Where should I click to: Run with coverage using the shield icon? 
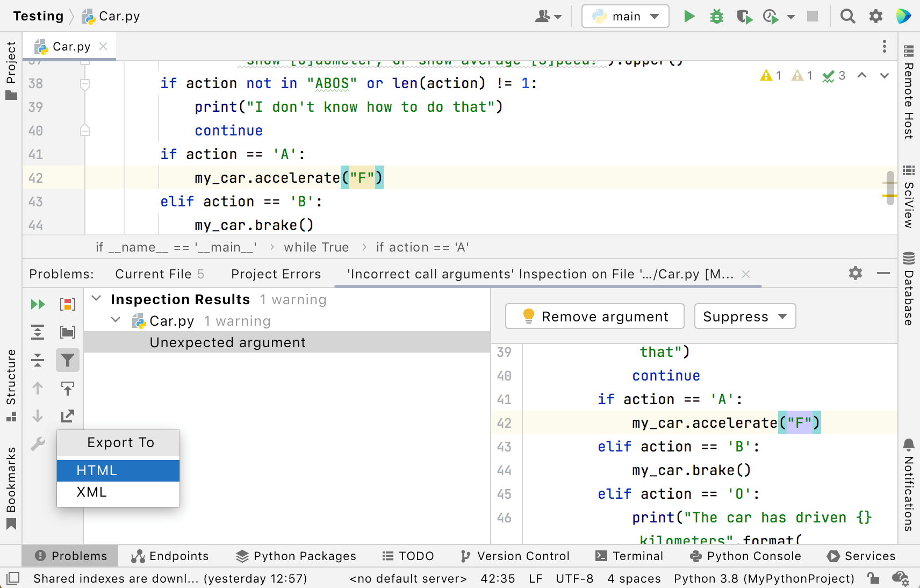tap(744, 17)
